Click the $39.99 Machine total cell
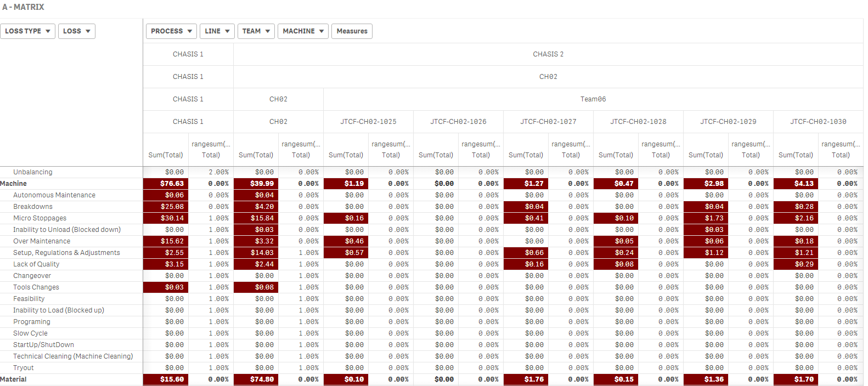This screenshot has width=868, height=386. point(256,184)
